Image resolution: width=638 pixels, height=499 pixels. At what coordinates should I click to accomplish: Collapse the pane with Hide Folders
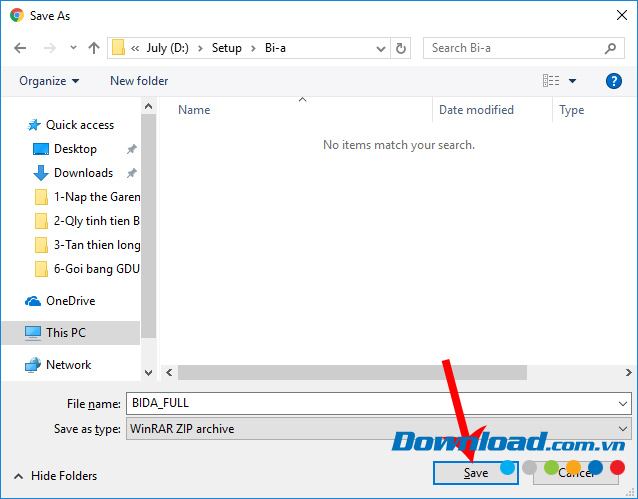(56, 476)
